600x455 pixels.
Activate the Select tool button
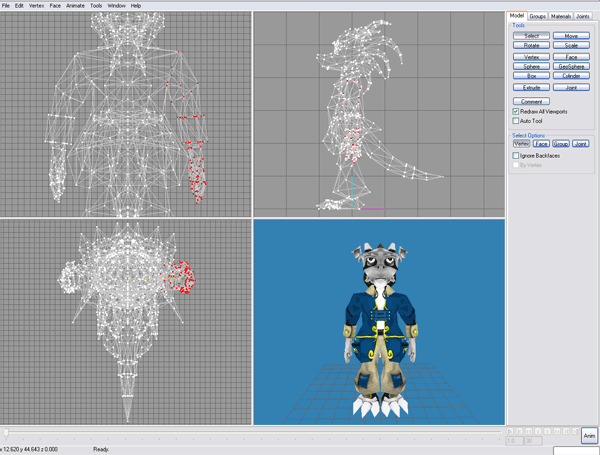(531, 36)
